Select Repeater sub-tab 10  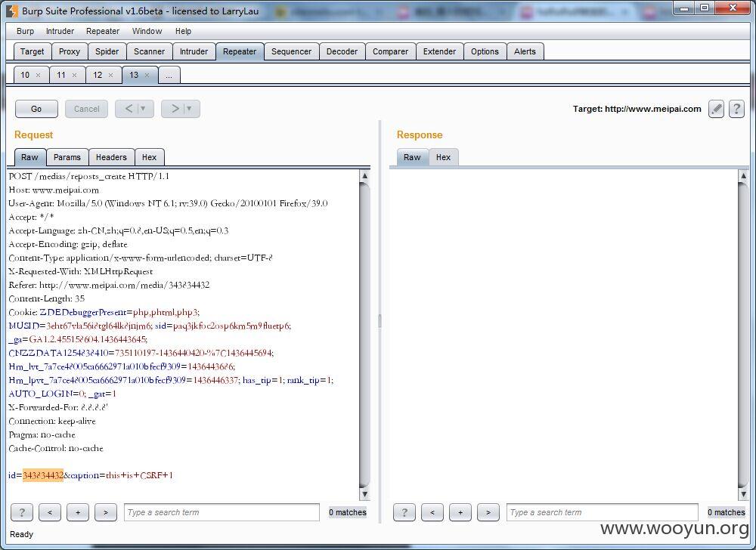coord(25,75)
